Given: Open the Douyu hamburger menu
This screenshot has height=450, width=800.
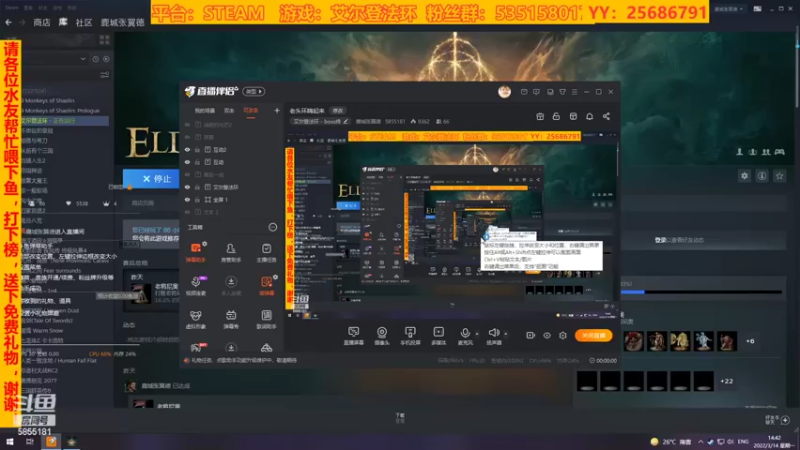Looking at the screenshot, I should [x=574, y=92].
